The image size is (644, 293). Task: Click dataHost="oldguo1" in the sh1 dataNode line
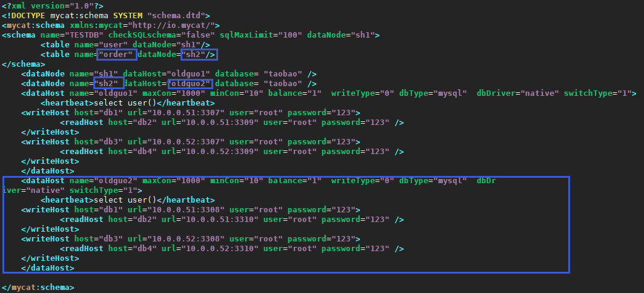coord(167,74)
